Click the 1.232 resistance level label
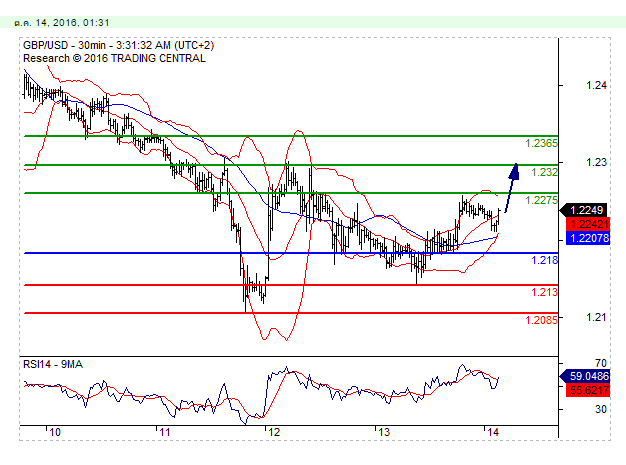The image size is (626, 465). click(x=544, y=172)
